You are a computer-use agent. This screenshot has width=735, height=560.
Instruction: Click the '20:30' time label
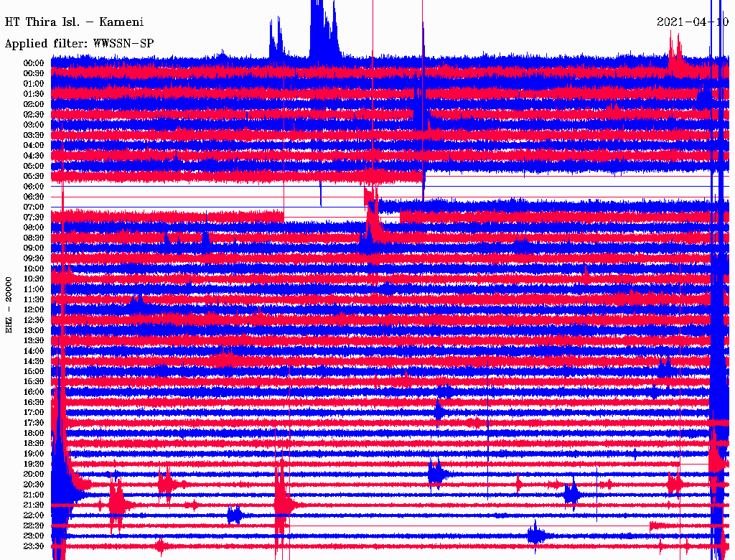pyautogui.click(x=34, y=485)
